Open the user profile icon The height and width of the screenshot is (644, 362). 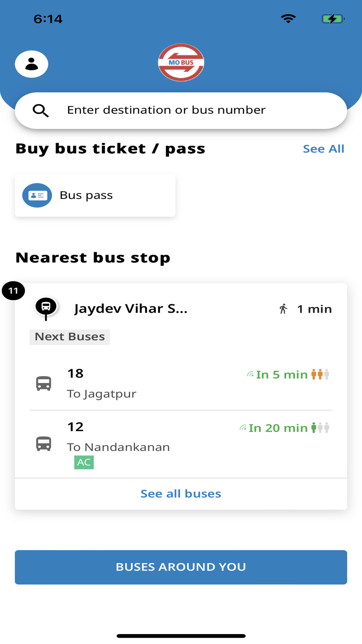[32, 64]
